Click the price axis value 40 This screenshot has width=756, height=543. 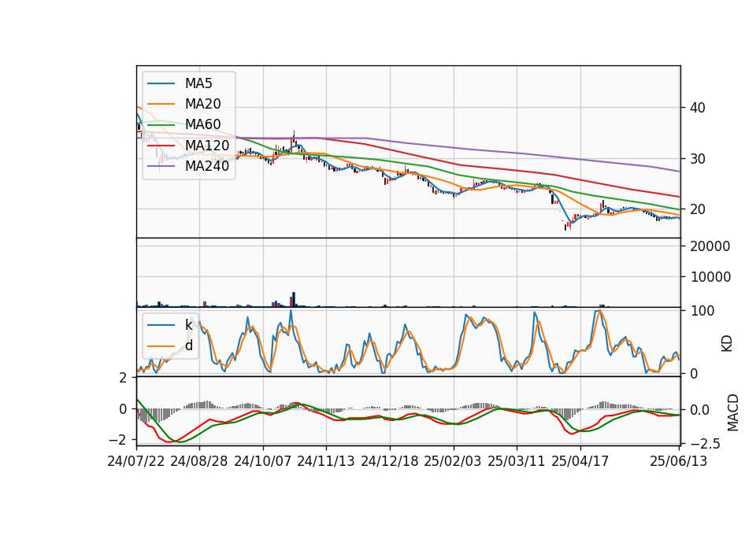point(698,108)
